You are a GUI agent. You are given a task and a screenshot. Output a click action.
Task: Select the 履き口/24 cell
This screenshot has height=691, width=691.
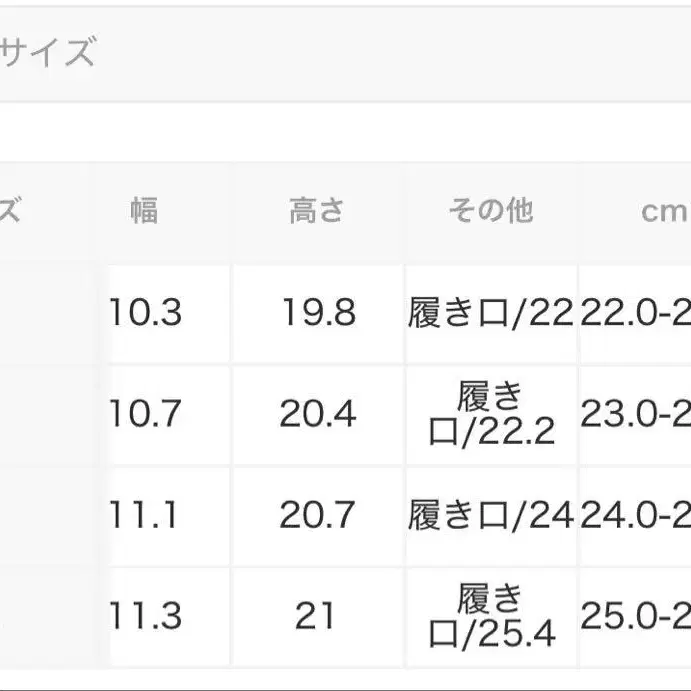pos(491,515)
